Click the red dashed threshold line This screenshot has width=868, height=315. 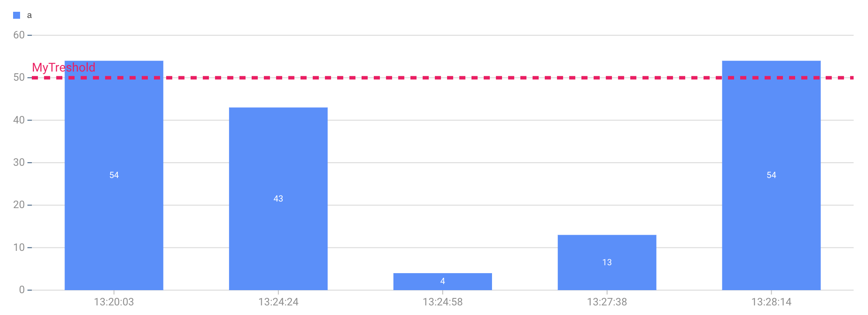pos(443,78)
